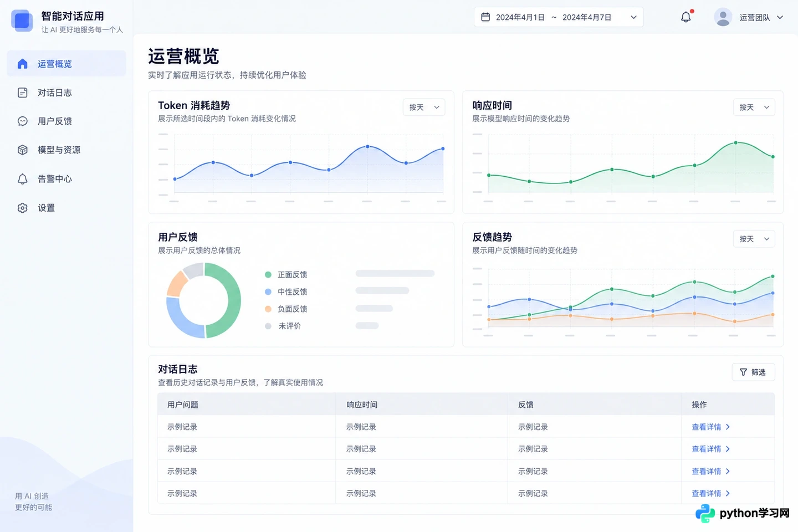Click 查看详情 link in third log row
Screen dimensions: 798x532
(x=711, y=471)
